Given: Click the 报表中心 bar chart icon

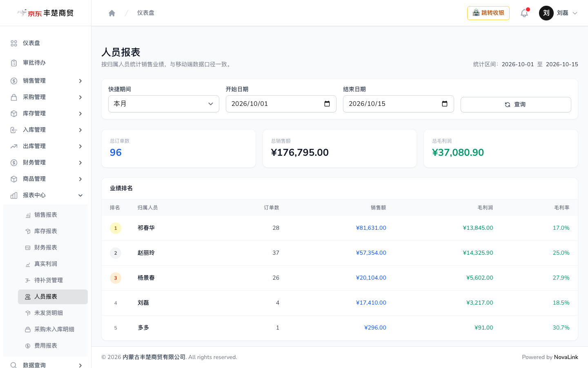Looking at the screenshot, I should (x=14, y=195).
